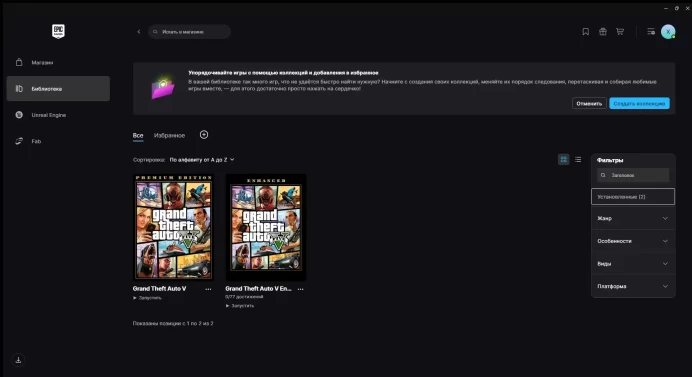Open the shopping cart icon

(x=620, y=32)
